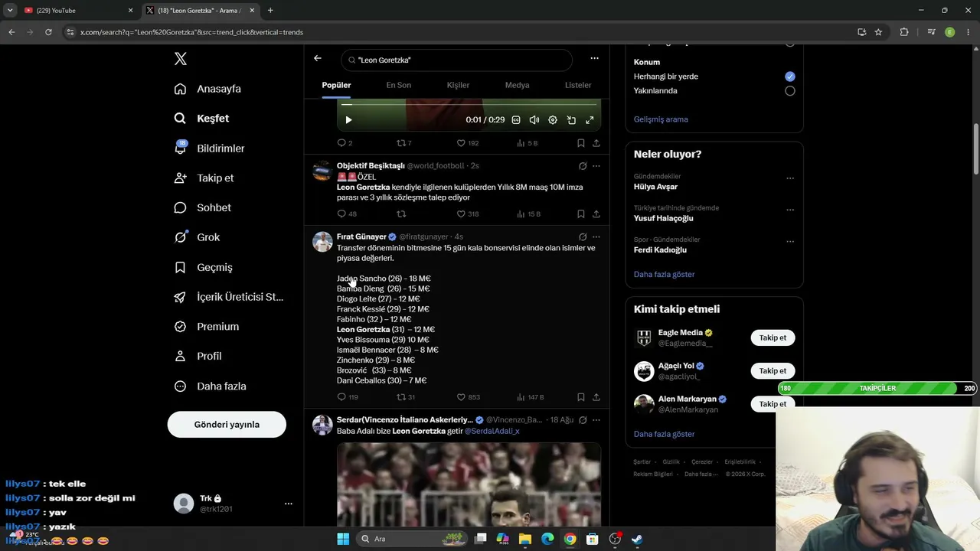Open options for the Ferdi Kadıoğlu trend
Image resolution: width=980 pixels, height=551 pixels.
(x=790, y=242)
